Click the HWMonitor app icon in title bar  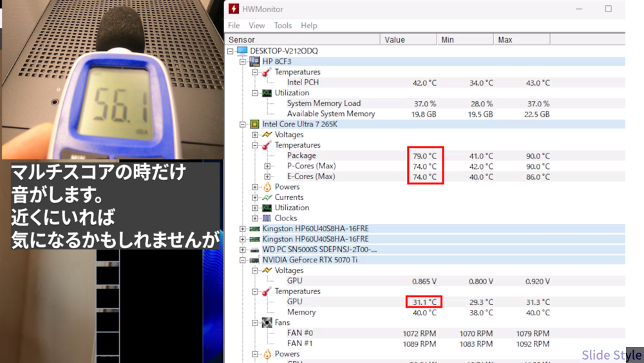click(234, 8)
